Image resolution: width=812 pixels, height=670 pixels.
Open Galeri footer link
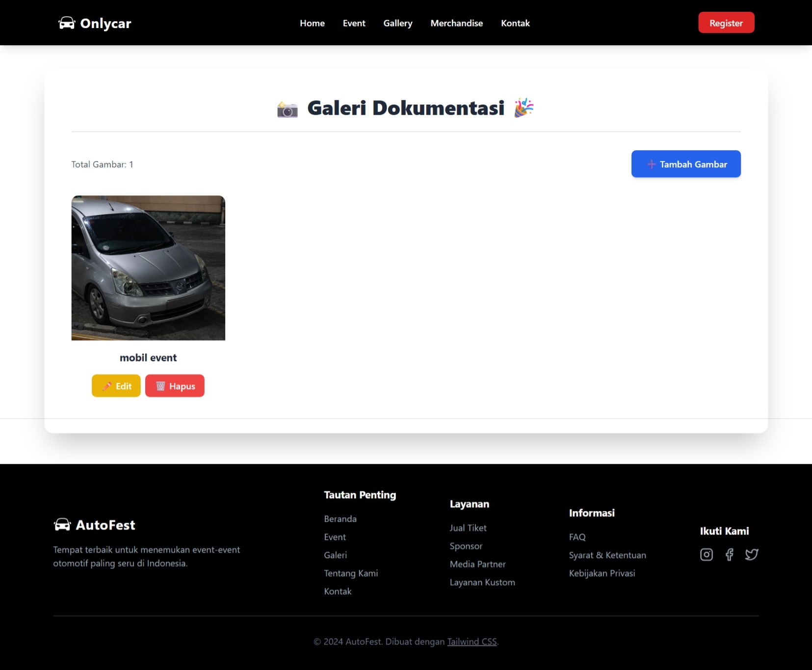pyautogui.click(x=335, y=555)
